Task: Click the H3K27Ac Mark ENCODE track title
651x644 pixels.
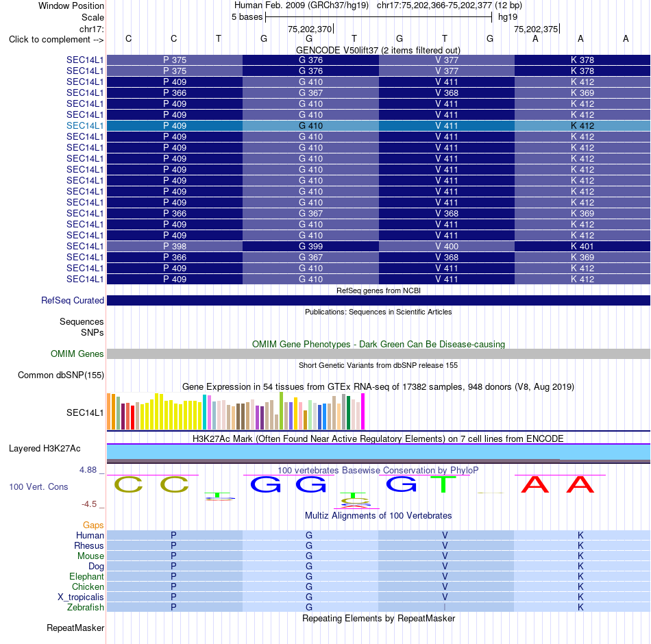Action: pyautogui.click(x=378, y=439)
